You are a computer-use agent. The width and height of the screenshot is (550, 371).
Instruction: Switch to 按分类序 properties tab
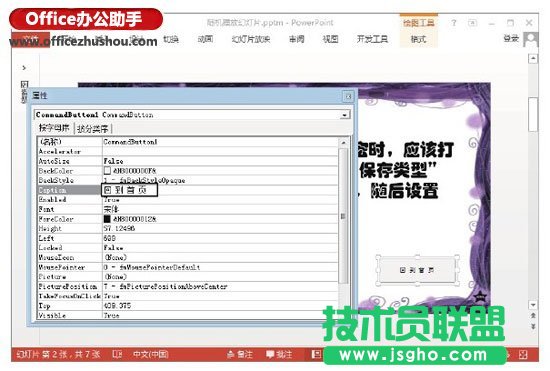click(93, 129)
